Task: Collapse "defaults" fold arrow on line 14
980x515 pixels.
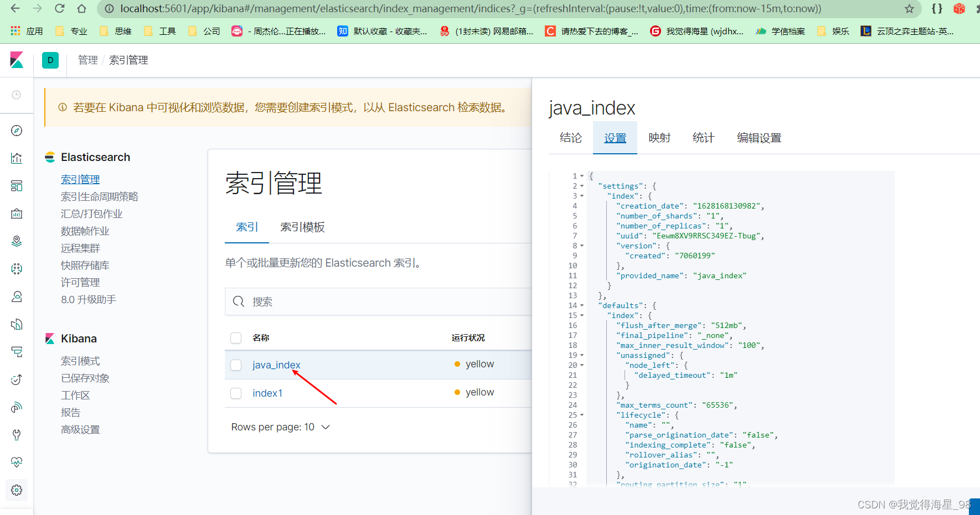Action: pyautogui.click(x=582, y=305)
